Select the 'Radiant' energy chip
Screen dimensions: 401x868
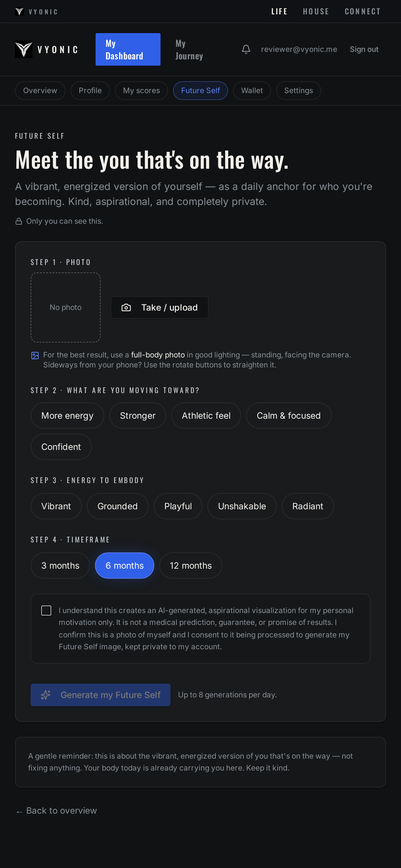[308, 506]
